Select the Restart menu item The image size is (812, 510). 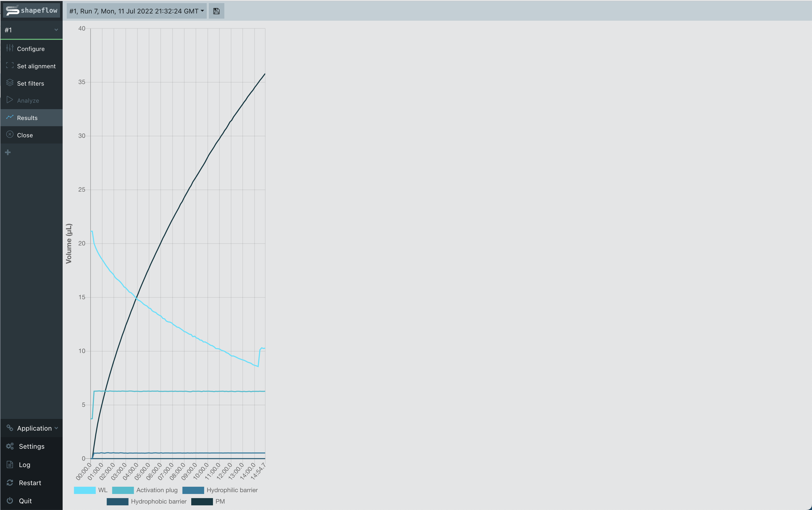30,483
